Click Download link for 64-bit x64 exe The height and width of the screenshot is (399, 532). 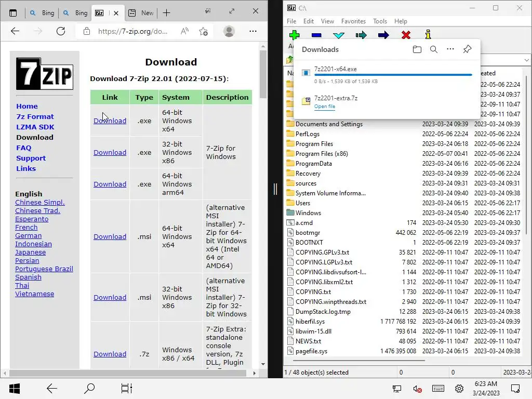(x=110, y=121)
